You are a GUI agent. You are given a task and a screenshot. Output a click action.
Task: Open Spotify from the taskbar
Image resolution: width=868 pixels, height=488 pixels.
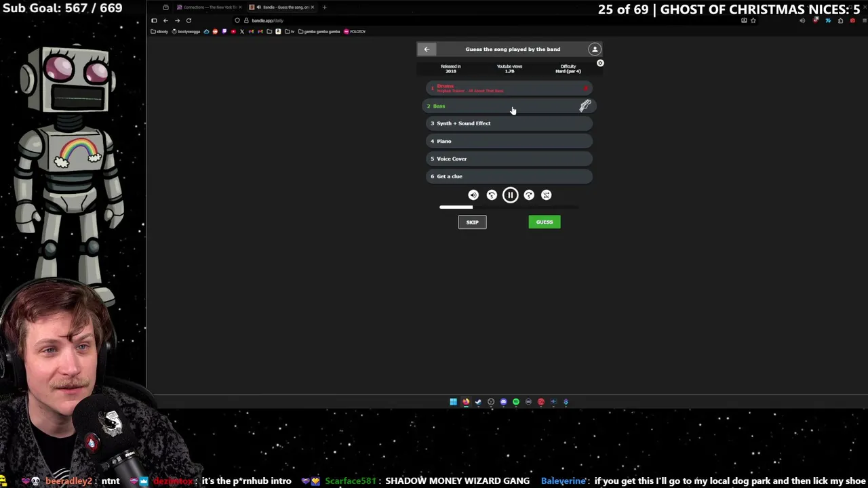pyautogui.click(x=516, y=402)
